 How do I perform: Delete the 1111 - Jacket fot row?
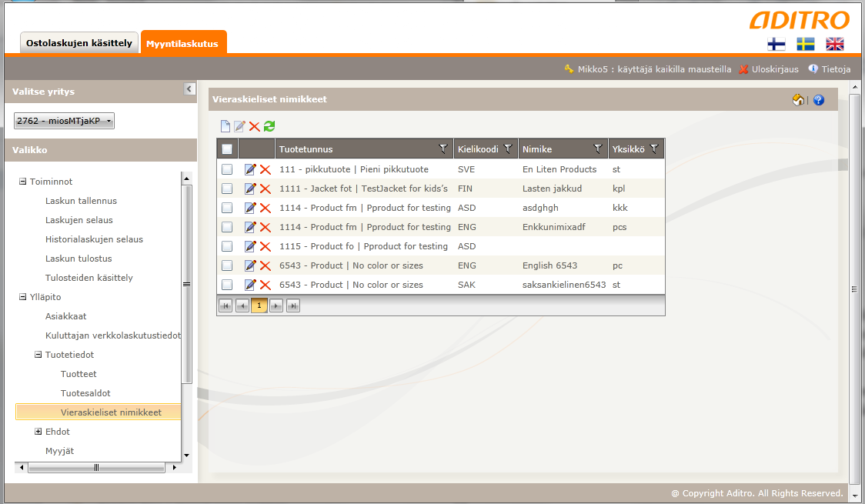(266, 189)
